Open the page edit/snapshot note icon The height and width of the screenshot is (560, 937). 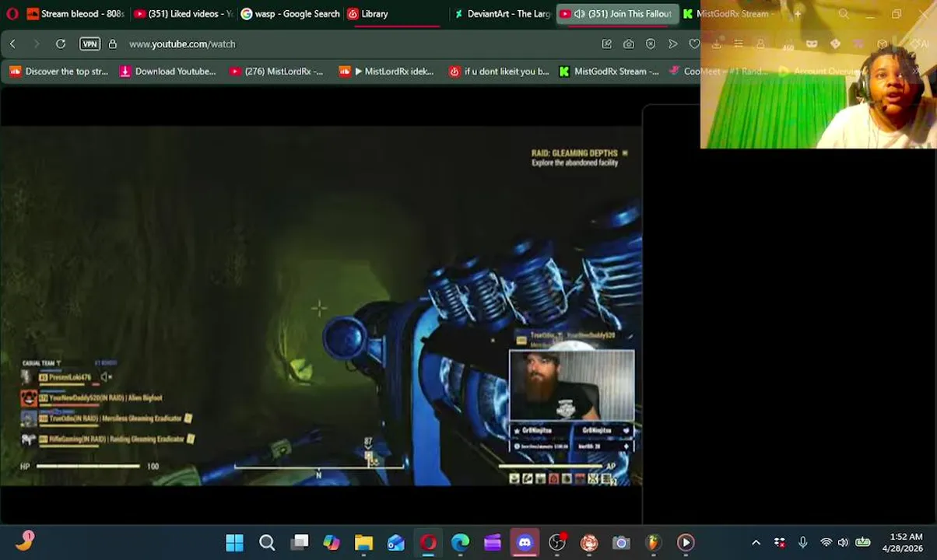(606, 44)
